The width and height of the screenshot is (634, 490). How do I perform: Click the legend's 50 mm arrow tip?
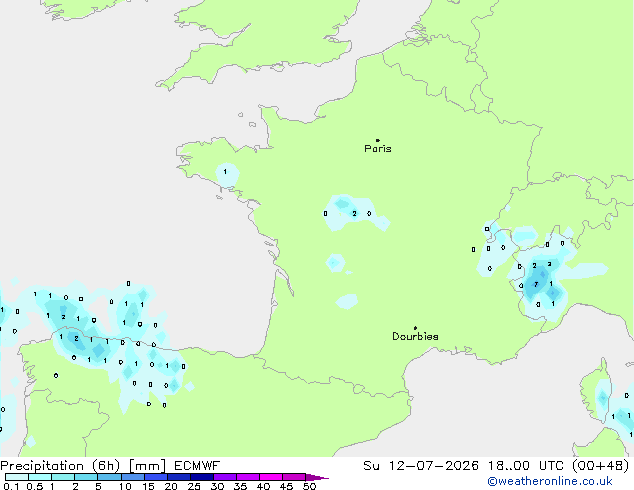[317, 477]
